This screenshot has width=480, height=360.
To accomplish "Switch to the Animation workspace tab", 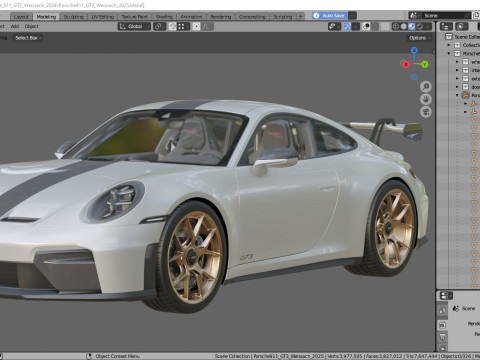I will coord(191,16).
